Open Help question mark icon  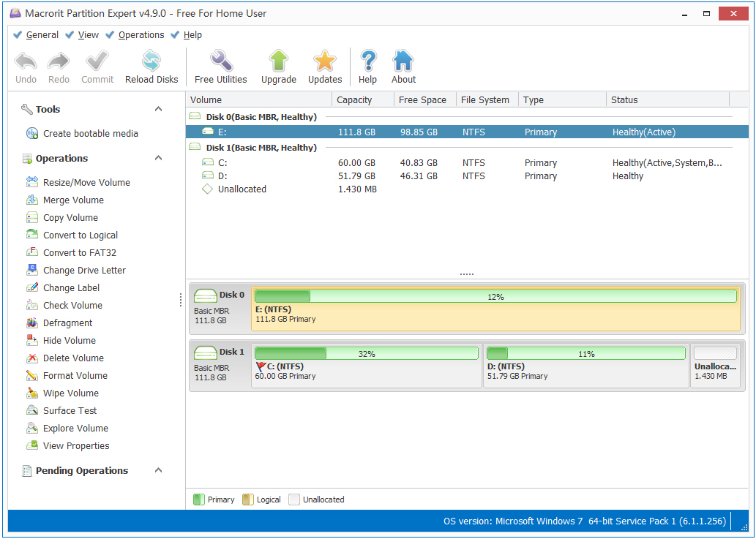pyautogui.click(x=368, y=61)
